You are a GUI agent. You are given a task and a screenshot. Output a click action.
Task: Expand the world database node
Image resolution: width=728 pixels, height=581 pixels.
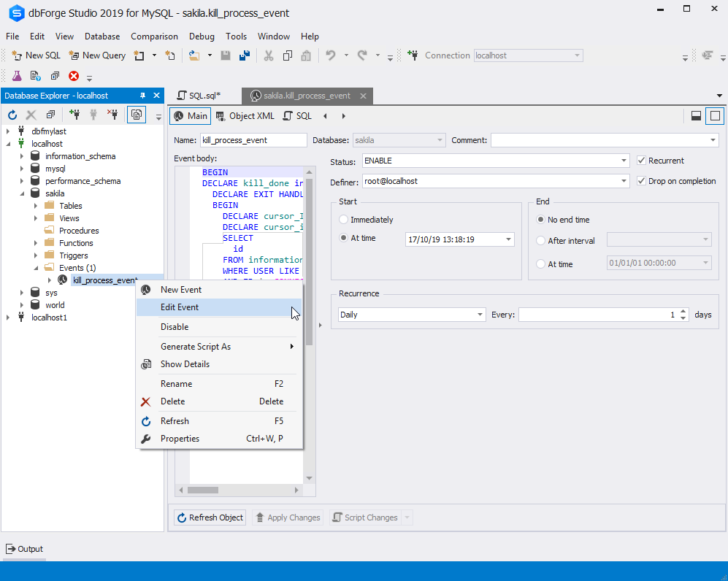[22, 305]
